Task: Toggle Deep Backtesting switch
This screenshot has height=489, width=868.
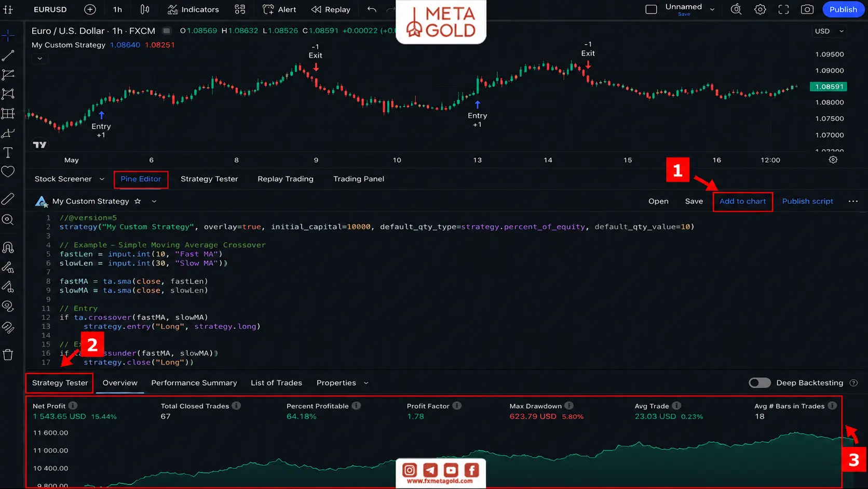Action: coord(759,383)
